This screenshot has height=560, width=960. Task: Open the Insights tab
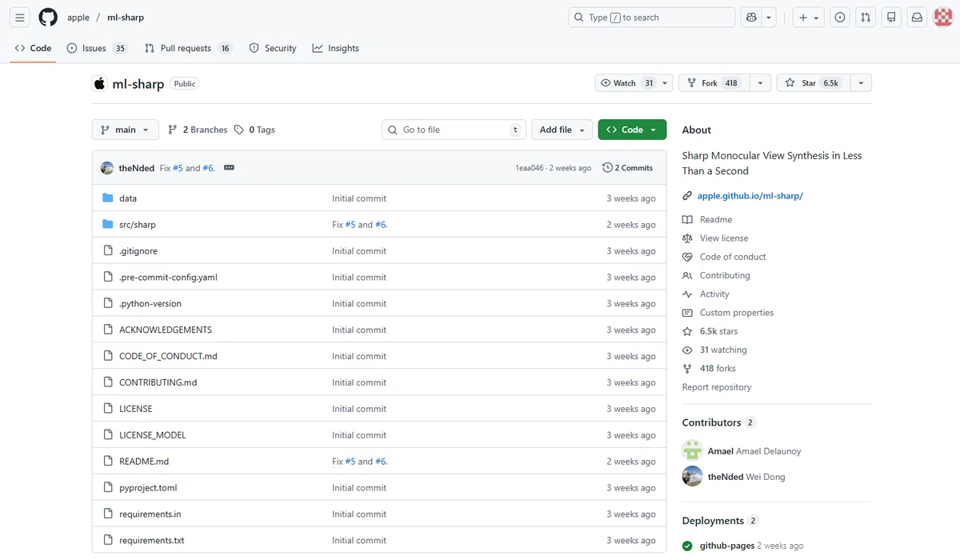pyautogui.click(x=336, y=48)
